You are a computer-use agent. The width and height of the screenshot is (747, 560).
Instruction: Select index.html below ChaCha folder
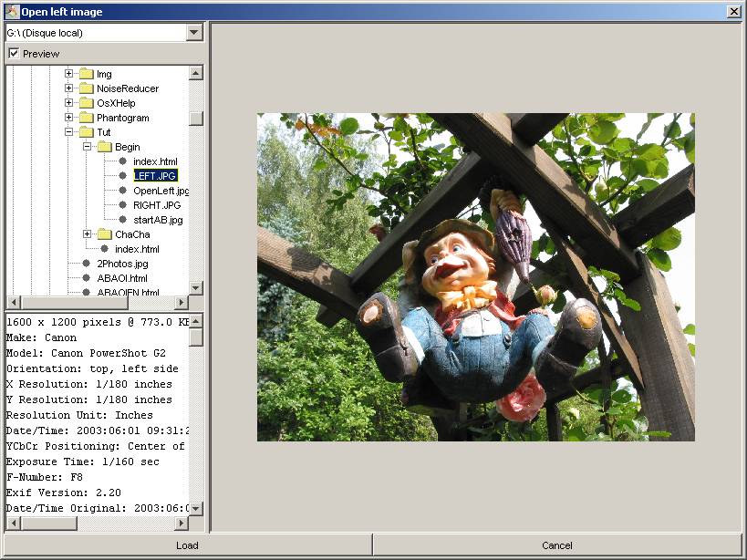coord(137,249)
